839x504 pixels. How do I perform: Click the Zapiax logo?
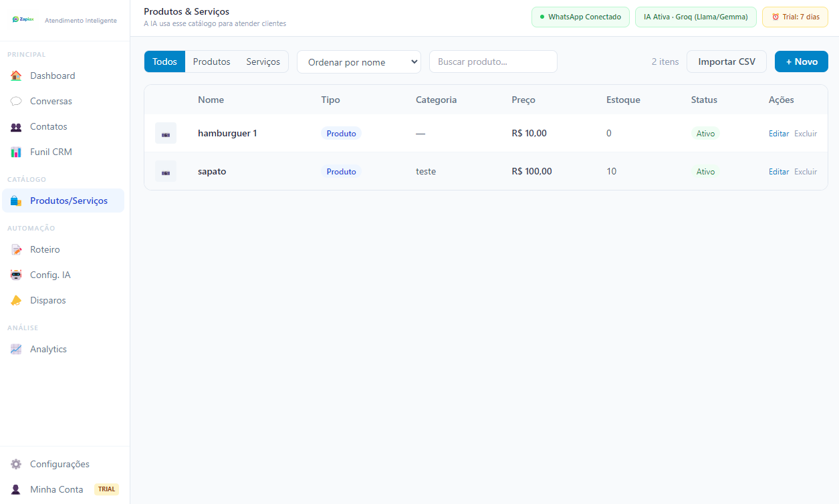point(23,20)
